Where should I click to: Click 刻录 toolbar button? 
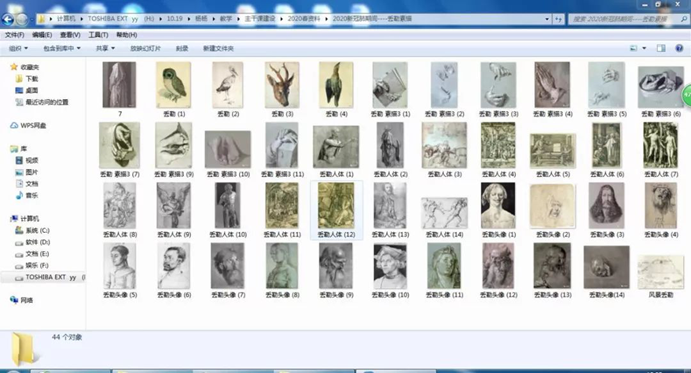click(x=182, y=48)
